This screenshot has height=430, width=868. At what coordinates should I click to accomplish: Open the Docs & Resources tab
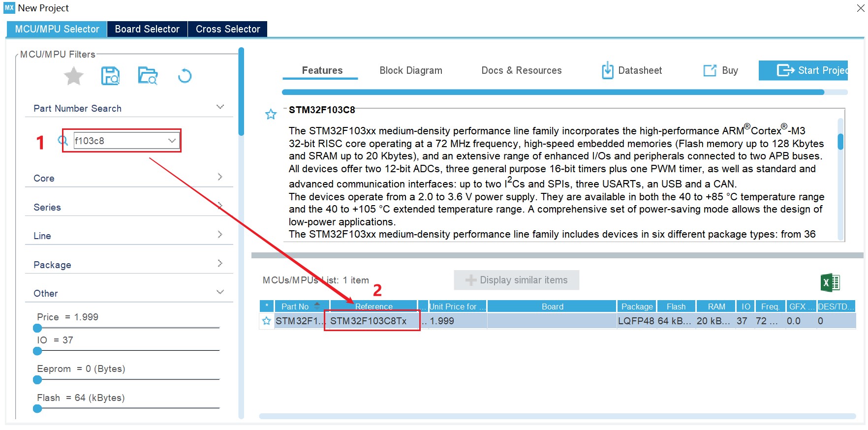pyautogui.click(x=522, y=70)
